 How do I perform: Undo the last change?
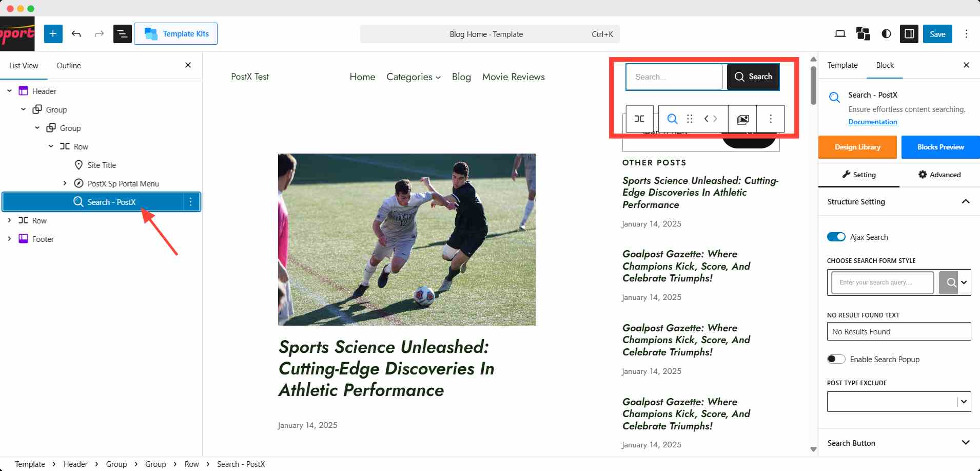coord(76,34)
